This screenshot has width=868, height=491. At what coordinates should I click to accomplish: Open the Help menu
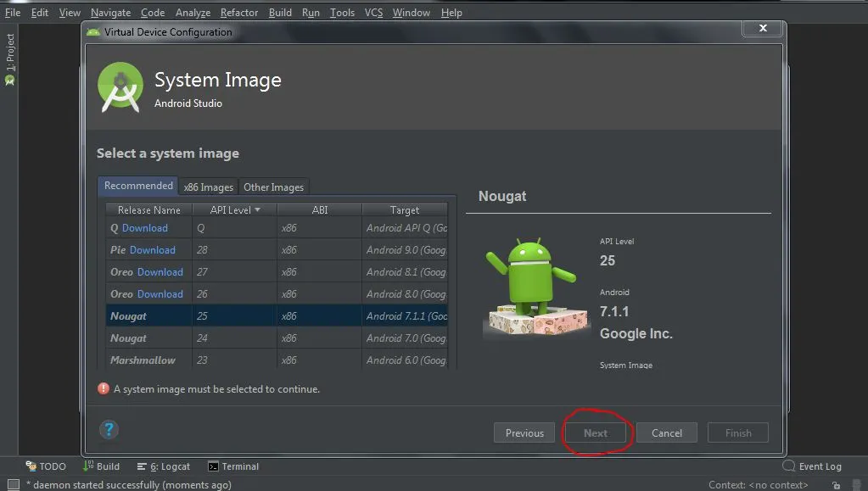pyautogui.click(x=451, y=12)
